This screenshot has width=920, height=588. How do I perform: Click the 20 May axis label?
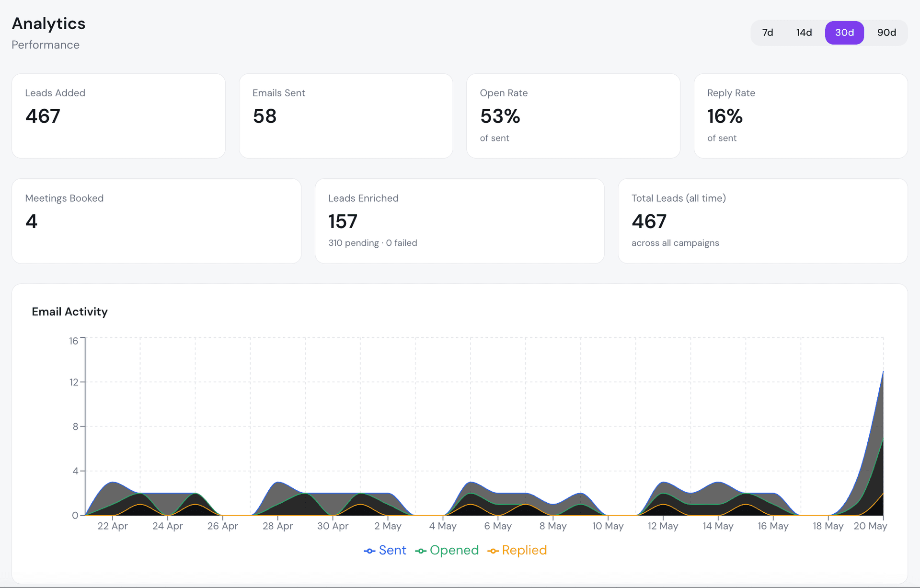(870, 526)
